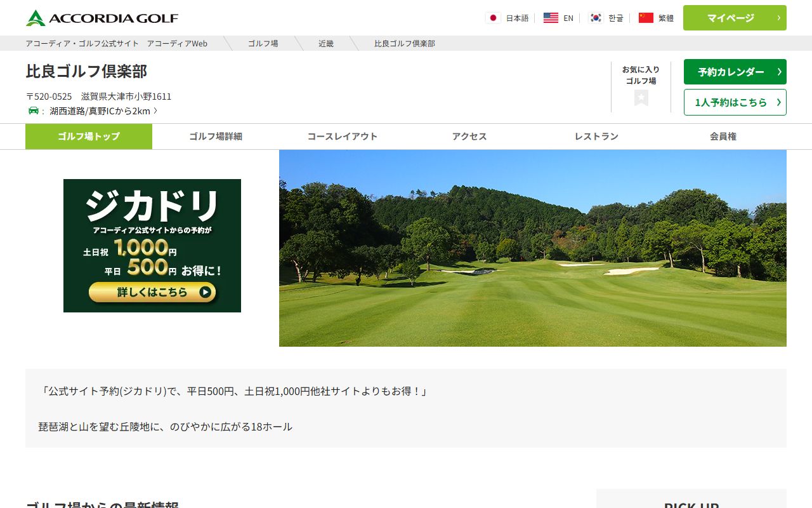
Task: Click the green car access icon
Action: pyautogui.click(x=34, y=110)
